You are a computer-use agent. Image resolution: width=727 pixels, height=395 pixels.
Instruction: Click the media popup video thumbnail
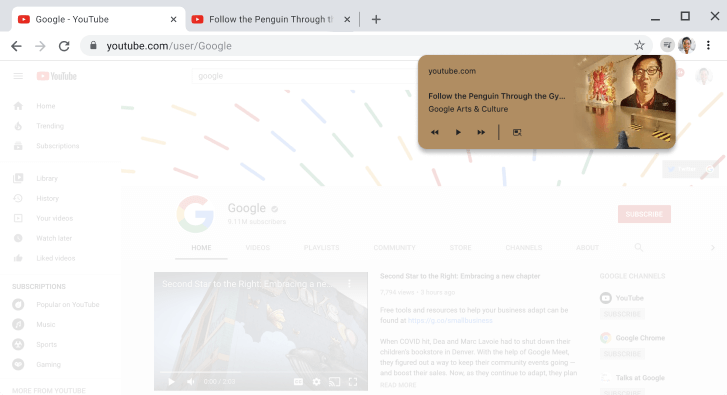[x=625, y=102]
